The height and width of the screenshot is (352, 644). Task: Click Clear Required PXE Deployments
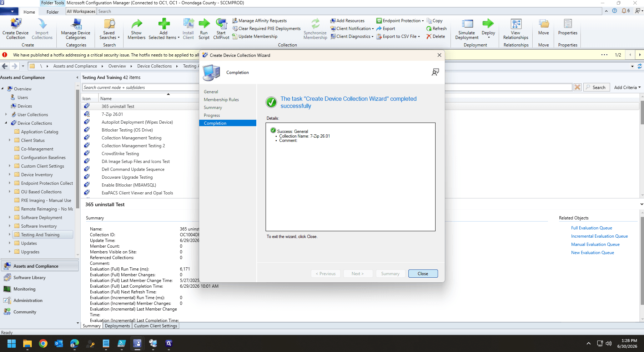pos(266,29)
